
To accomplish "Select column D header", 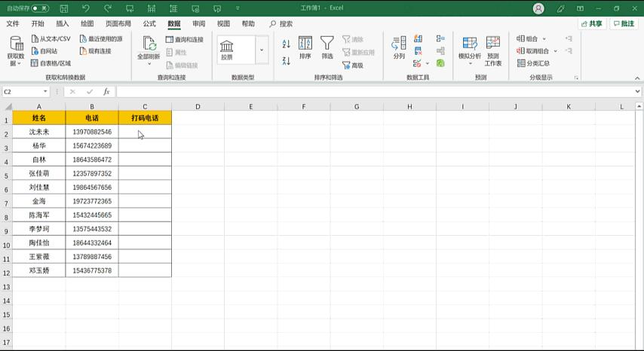I will point(198,107).
